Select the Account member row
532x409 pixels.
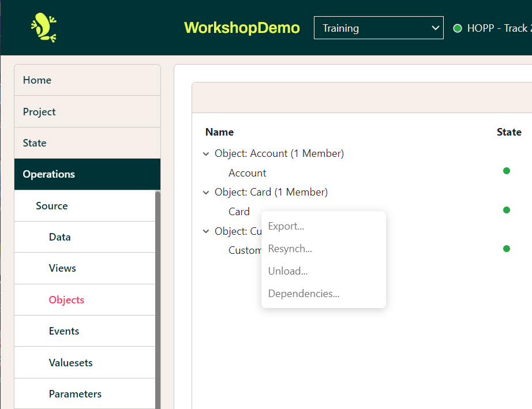tap(247, 172)
